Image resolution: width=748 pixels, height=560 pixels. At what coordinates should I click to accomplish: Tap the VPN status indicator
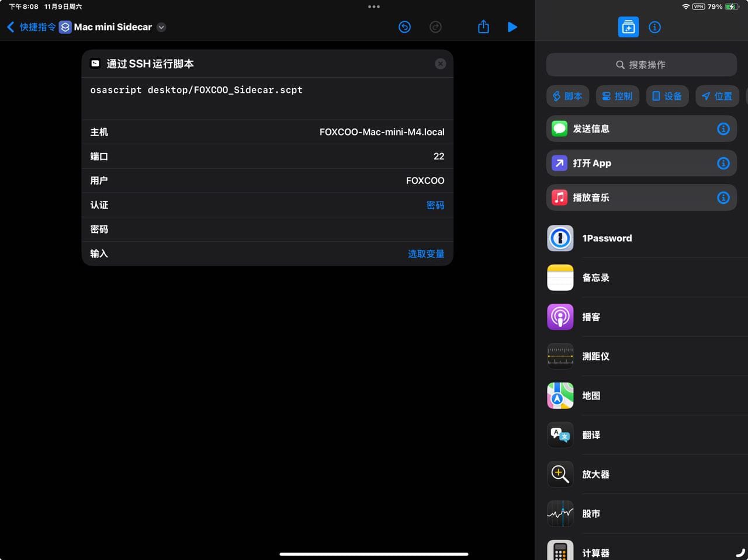pyautogui.click(x=698, y=6)
